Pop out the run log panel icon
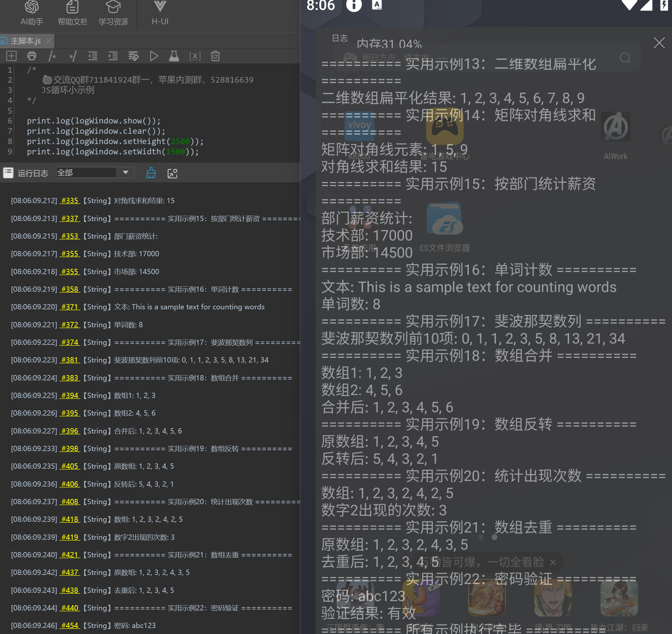 [172, 173]
